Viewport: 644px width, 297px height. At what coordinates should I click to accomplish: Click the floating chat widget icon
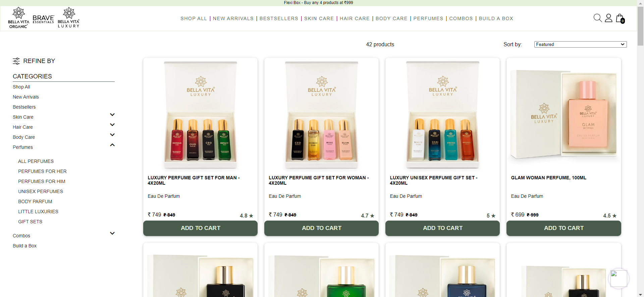pyautogui.click(x=619, y=279)
